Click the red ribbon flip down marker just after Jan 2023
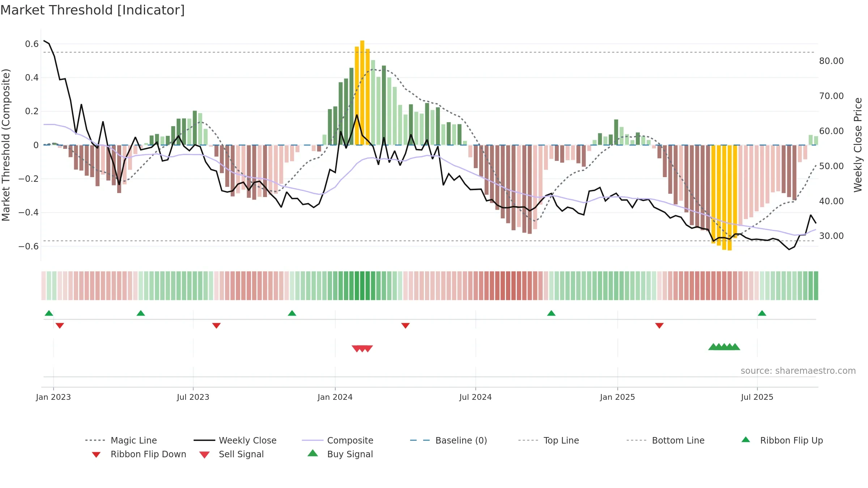Viewport: 868px width, 488px height. (60, 326)
